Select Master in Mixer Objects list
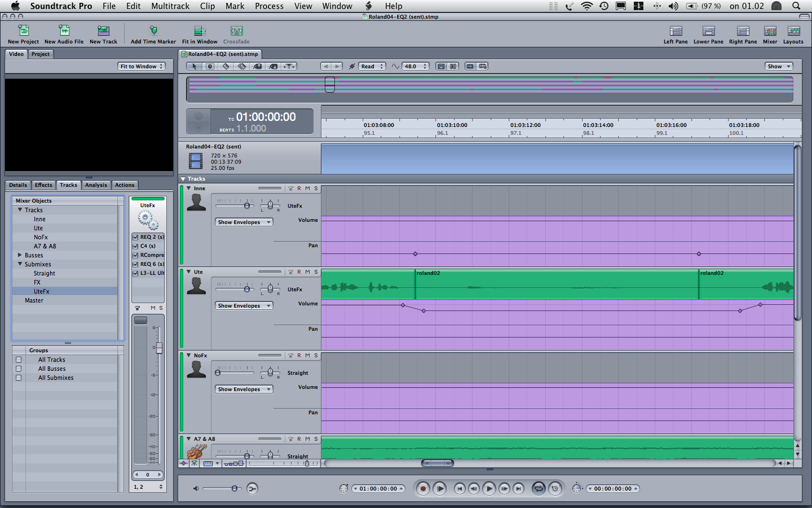 [x=65, y=300]
